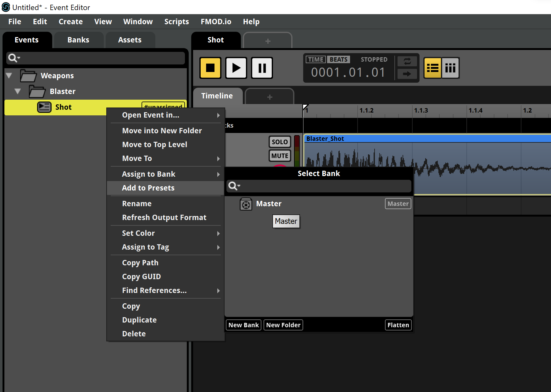Click the Blaster folder icon
551x392 pixels.
(37, 91)
